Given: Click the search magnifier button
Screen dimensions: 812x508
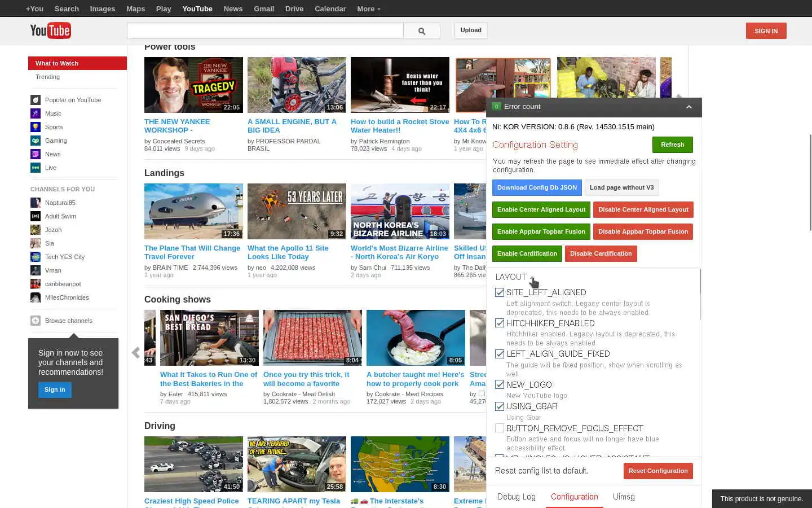Looking at the screenshot, I should [x=422, y=31].
